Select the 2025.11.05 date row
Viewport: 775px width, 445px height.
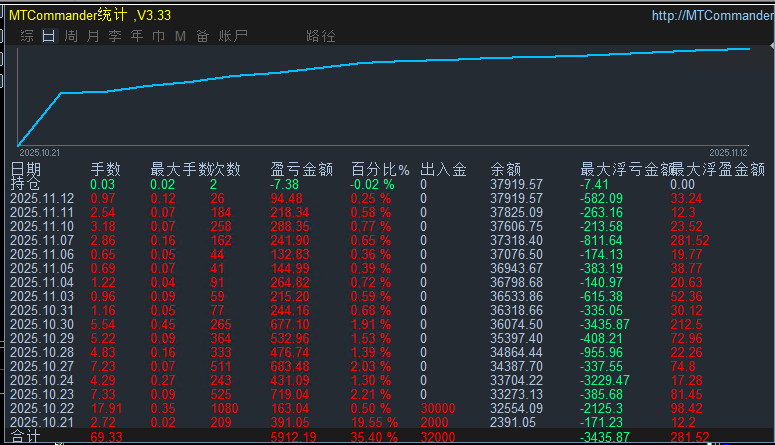pos(42,268)
